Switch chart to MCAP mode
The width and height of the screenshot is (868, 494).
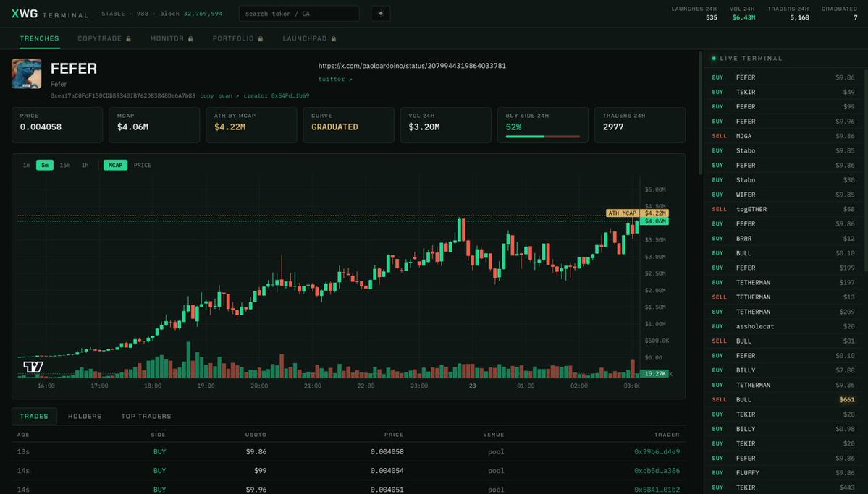pos(115,165)
